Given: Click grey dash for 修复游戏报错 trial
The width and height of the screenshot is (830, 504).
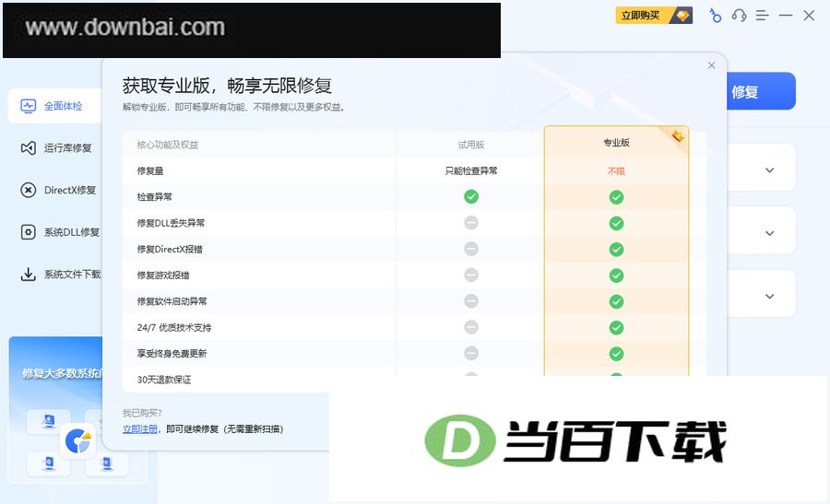Looking at the screenshot, I should pyautogui.click(x=471, y=275).
